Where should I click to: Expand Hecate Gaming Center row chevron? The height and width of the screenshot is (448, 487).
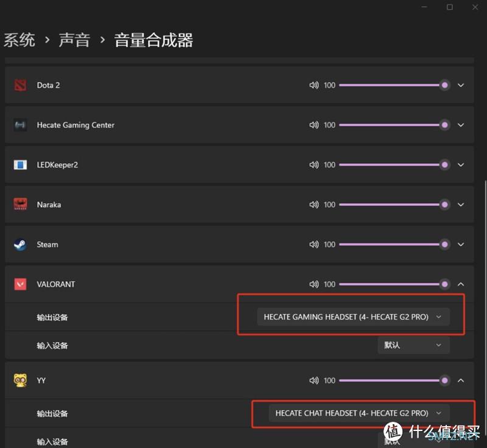461,125
